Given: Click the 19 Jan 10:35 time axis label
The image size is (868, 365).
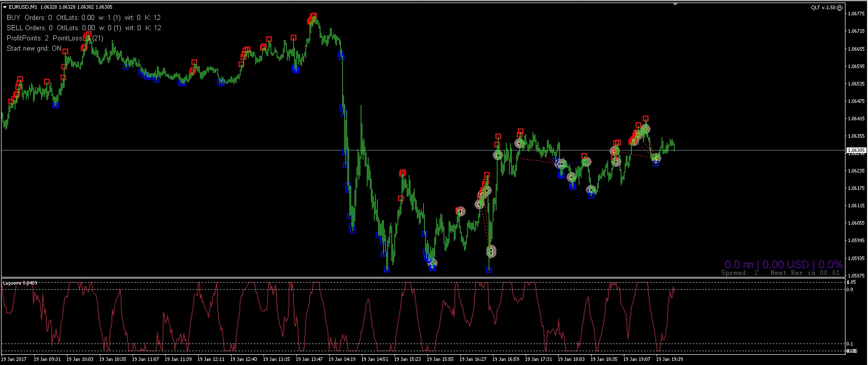Looking at the screenshot, I should click(x=113, y=359).
